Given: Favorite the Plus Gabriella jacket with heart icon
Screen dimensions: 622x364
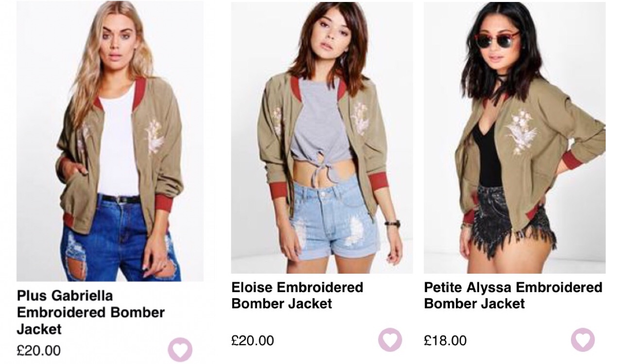Looking at the screenshot, I should coord(180,350).
